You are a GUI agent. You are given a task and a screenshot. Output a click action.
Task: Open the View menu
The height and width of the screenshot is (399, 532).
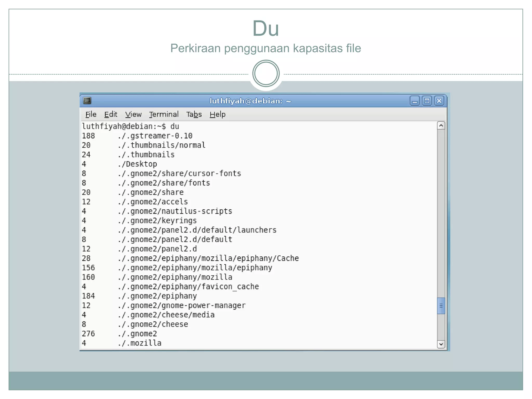point(133,114)
